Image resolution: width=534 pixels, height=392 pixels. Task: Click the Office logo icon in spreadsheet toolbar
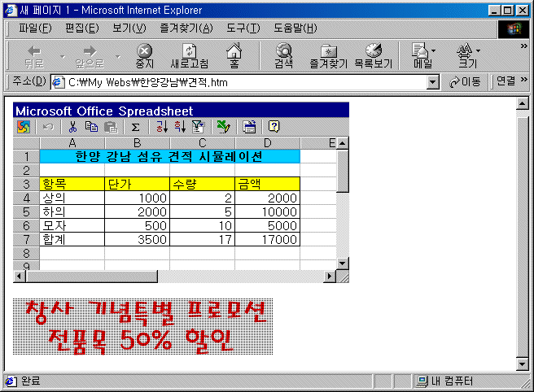24,127
